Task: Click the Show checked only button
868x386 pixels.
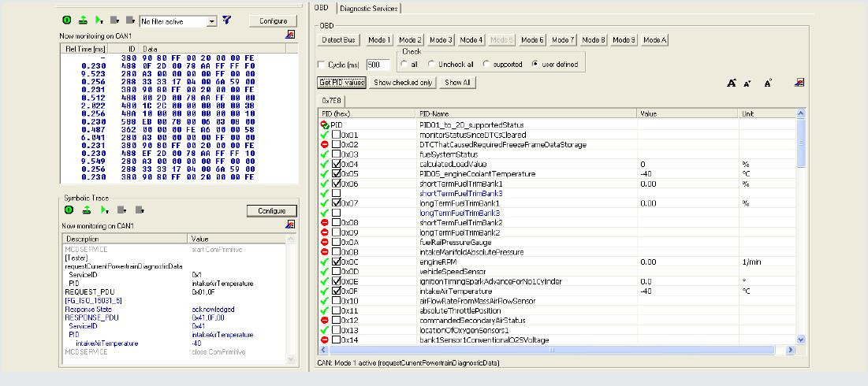Action: coord(403,82)
